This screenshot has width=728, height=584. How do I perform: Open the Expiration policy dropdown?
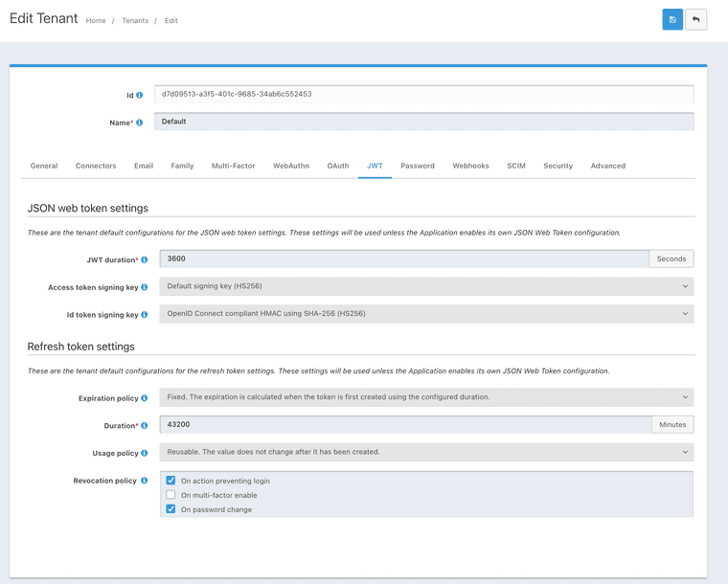[x=426, y=397]
